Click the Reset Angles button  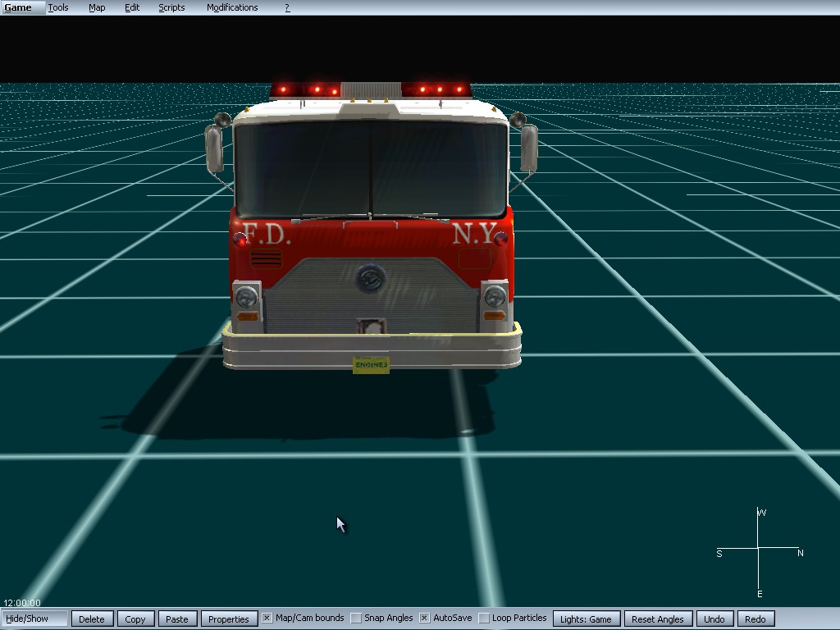(x=658, y=619)
